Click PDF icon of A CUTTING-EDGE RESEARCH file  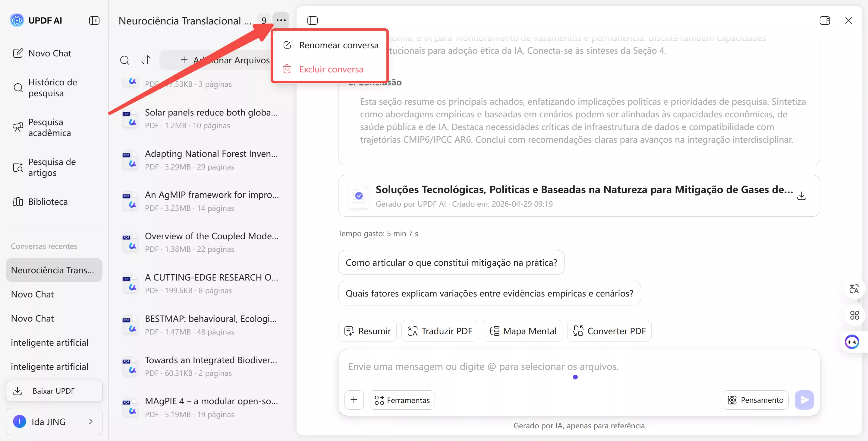130,284
